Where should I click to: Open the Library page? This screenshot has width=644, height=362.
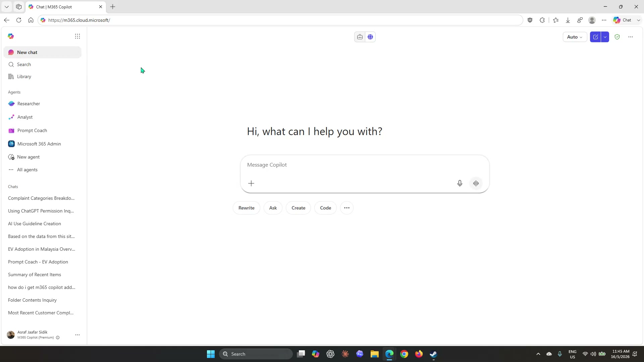coord(42,76)
